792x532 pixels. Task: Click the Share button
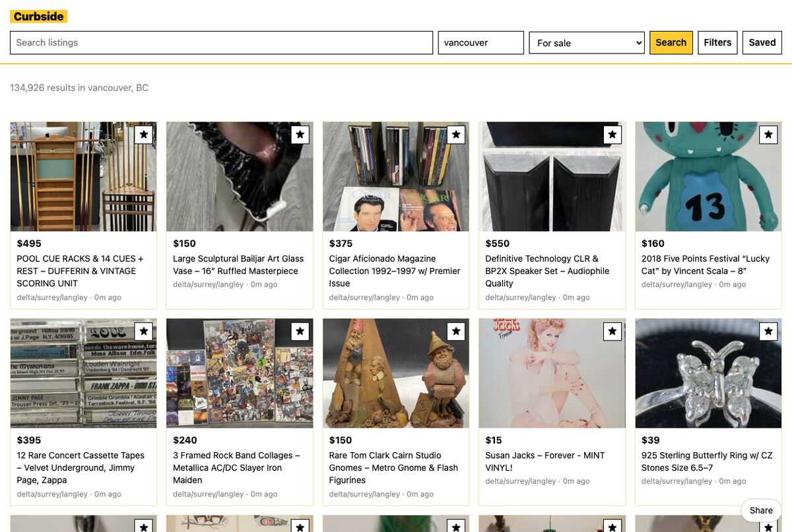[x=761, y=510]
